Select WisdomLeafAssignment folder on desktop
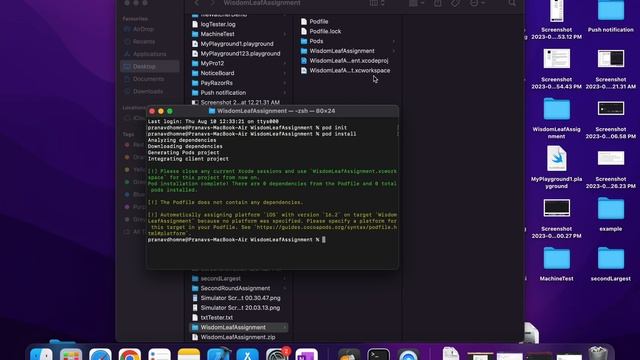 pos(556,118)
